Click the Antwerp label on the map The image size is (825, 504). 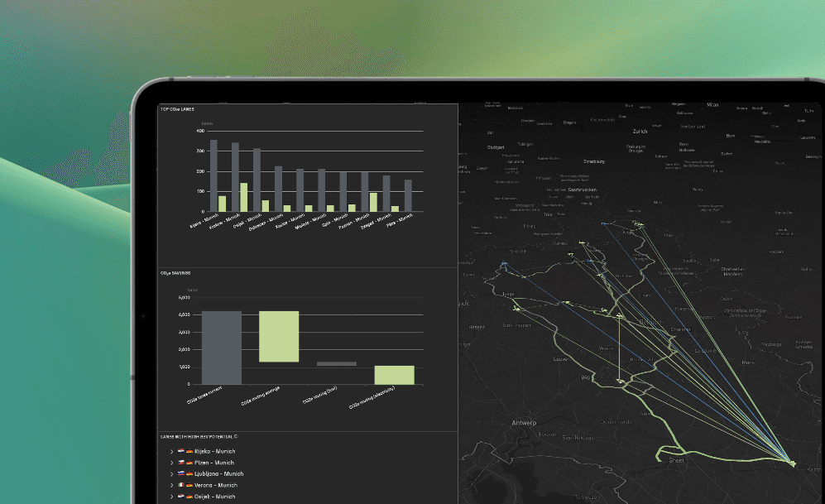click(524, 422)
